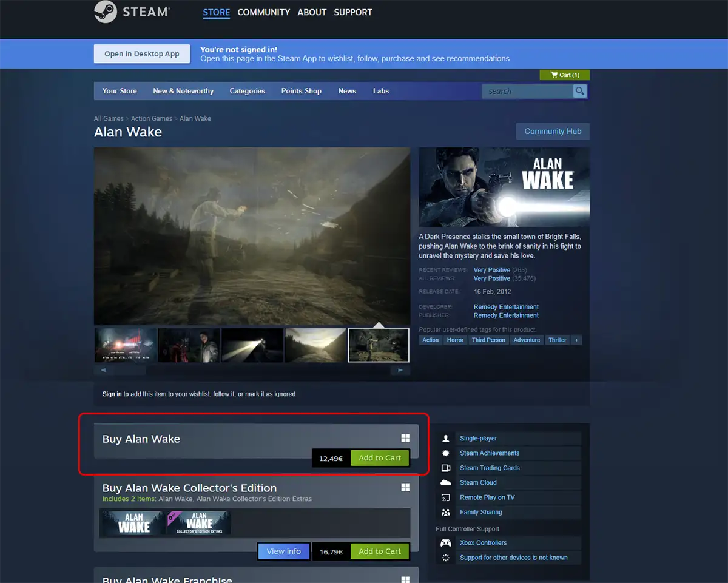Screen dimensions: 728x583
Task: Switch to the Points Shop tab
Action: [x=301, y=90]
